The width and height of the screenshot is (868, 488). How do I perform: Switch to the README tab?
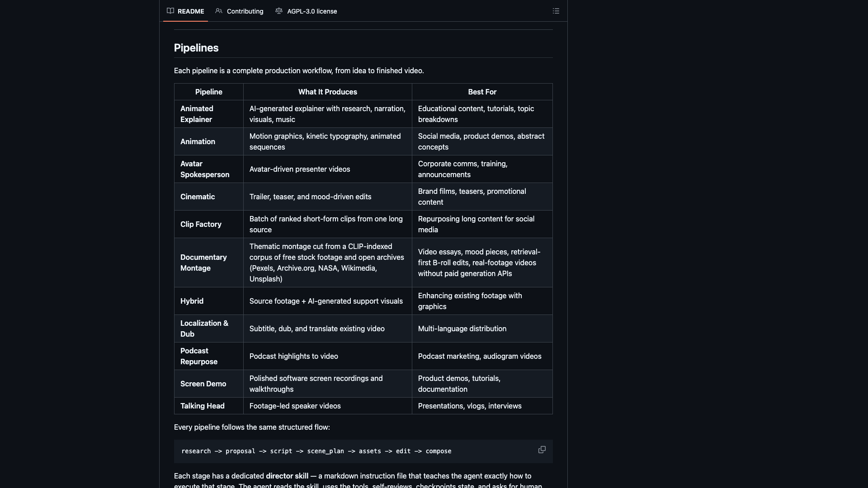point(185,11)
